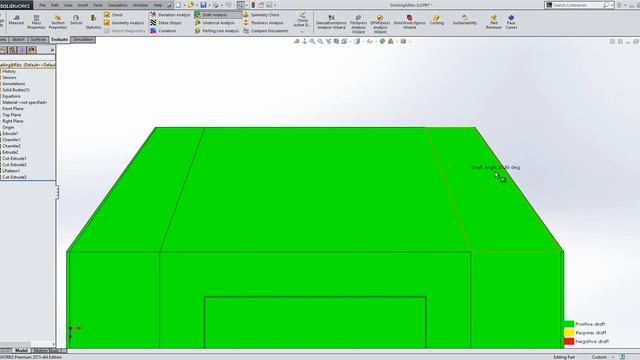Open the Costing tool
This screenshot has height=360, width=640.
tap(436, 20)
